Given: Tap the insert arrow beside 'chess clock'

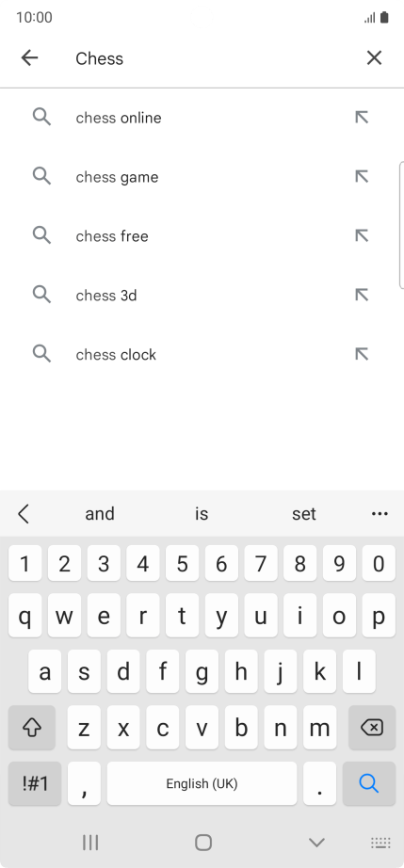Looking at the screenshot, I should click(362, 354).
